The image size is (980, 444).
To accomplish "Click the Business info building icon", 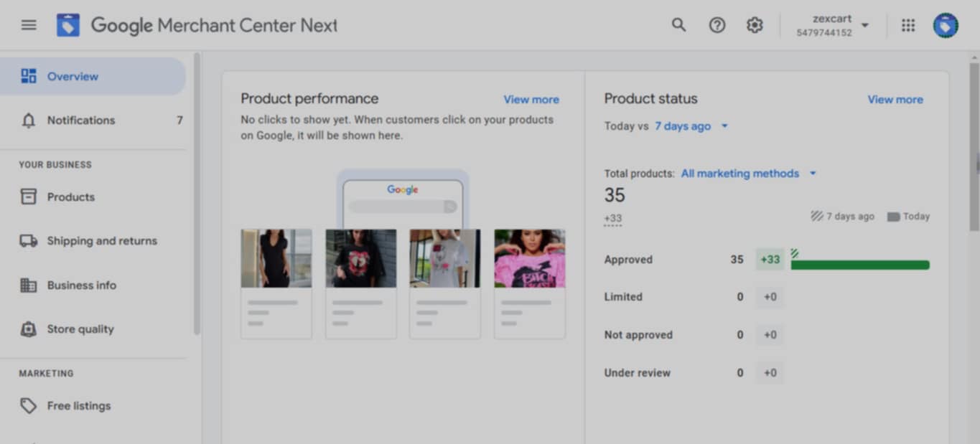I will pyautogui.click(x=29, y=285).
